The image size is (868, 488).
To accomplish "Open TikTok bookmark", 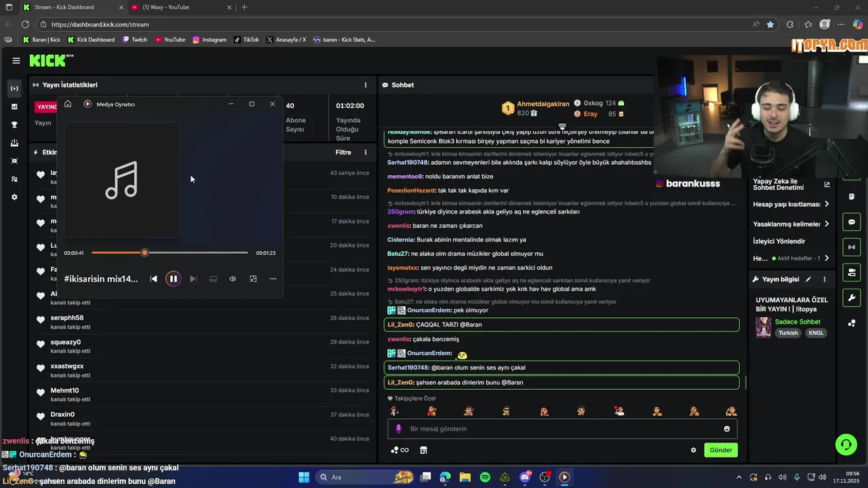I will pyautogui.click(x=246, y=39).
